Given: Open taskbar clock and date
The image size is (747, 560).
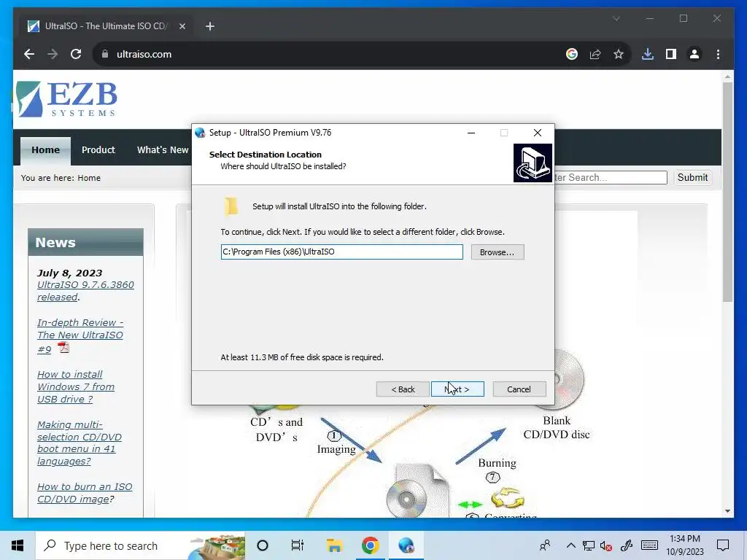Looking at the screenshot, I should pyautogui.click(x=684, y=545).
